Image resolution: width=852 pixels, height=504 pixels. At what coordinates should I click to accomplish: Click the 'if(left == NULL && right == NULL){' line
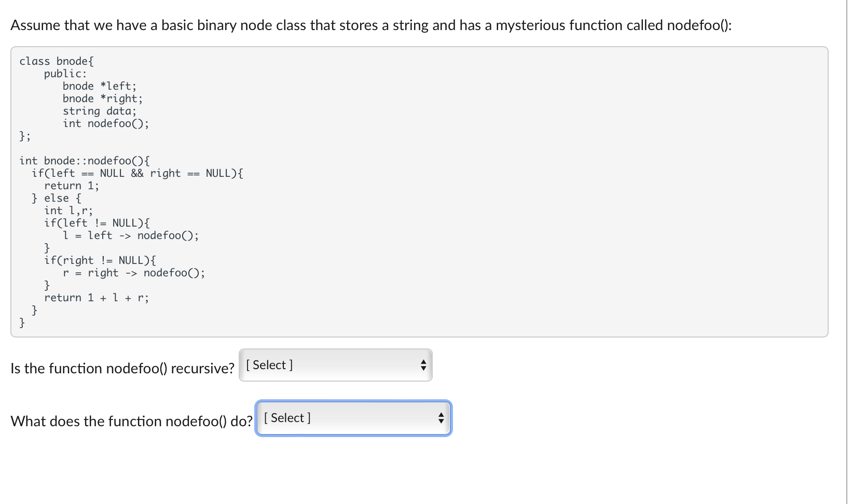(x=138, y=173)
